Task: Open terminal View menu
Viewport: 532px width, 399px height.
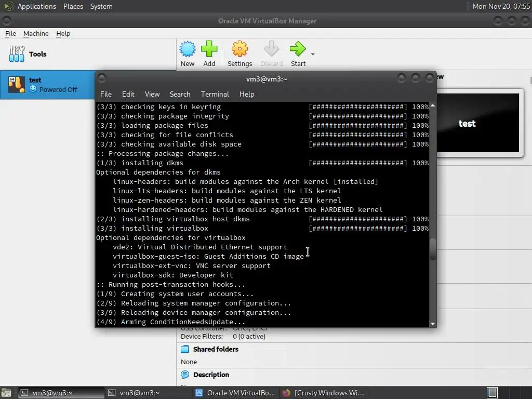Action: tap(152, 95)
